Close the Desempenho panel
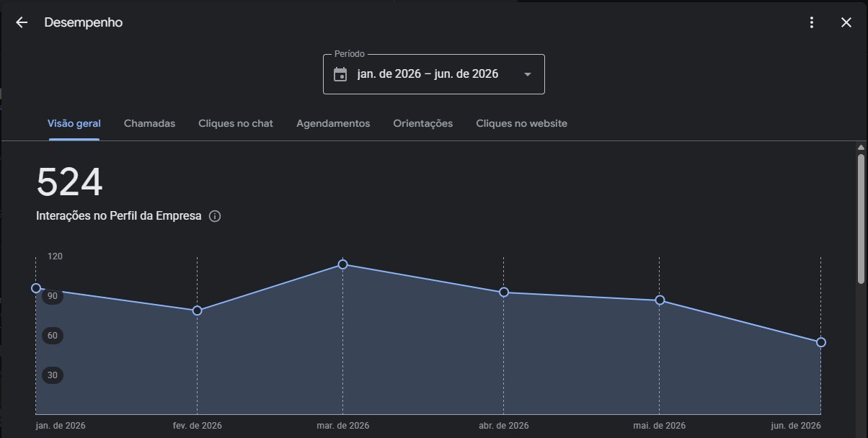 [x=846, y=22]
